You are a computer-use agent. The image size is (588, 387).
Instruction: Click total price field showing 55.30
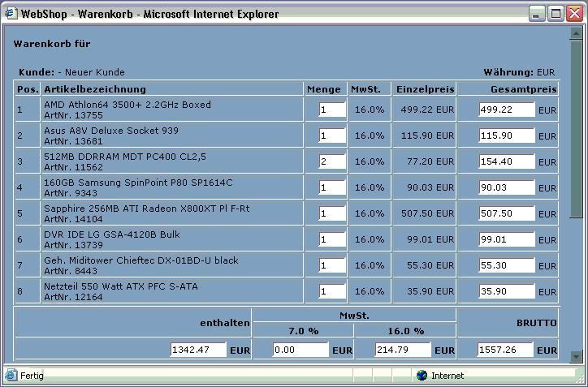(507, 265)
